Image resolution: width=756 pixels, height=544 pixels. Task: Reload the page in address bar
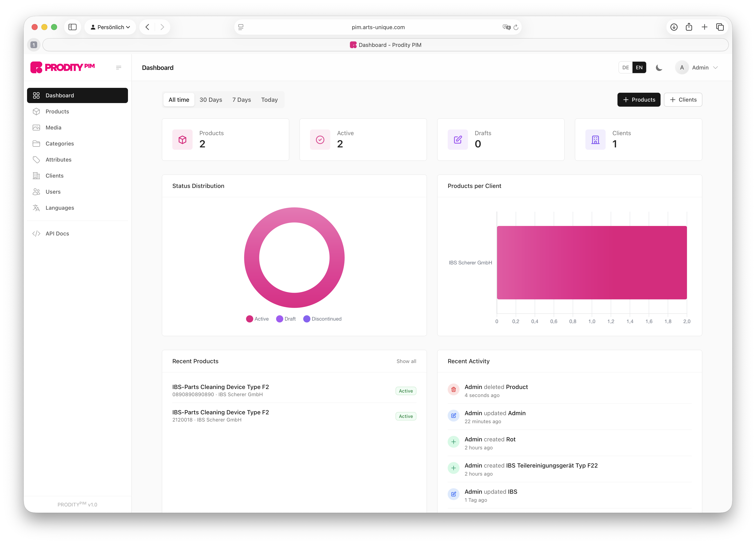(516, 27)
